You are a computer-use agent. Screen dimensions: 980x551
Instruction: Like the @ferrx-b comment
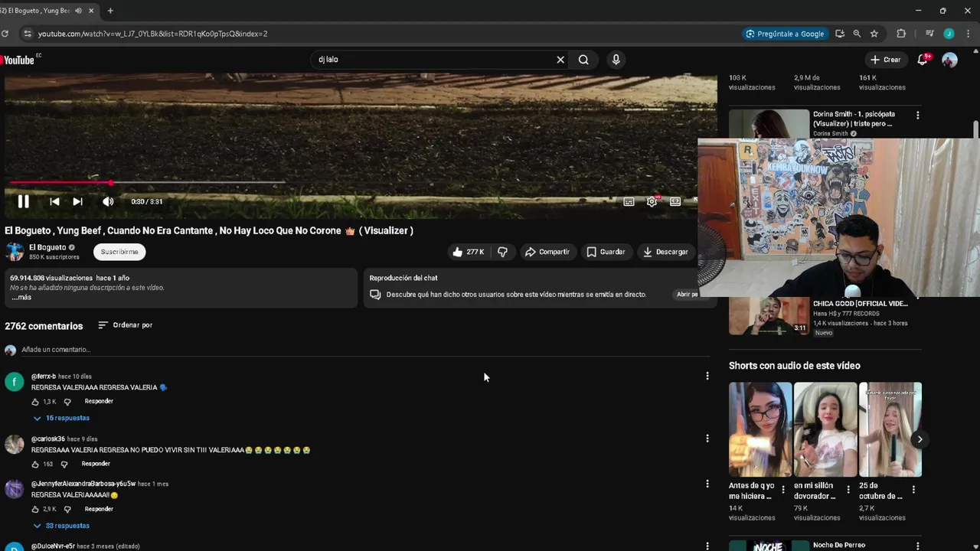click(x=35, y=401)
